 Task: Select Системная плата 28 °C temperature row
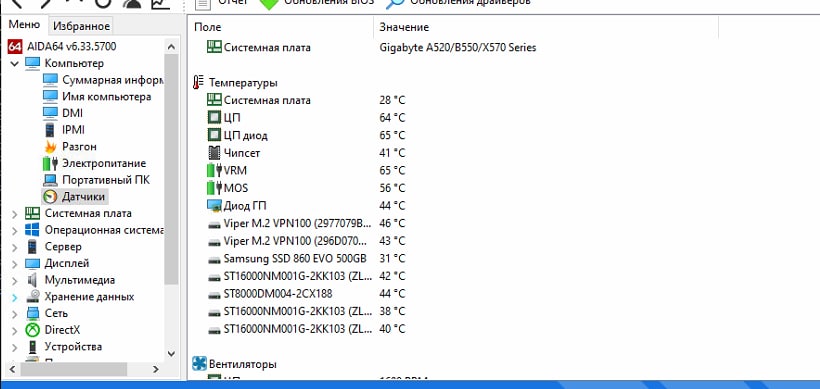306,100
